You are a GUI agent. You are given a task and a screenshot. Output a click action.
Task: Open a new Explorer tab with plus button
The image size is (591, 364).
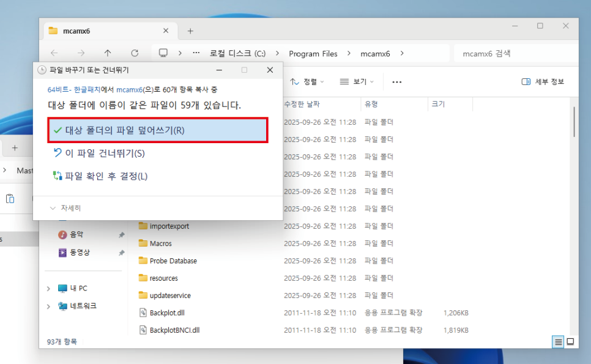(190, 31)
